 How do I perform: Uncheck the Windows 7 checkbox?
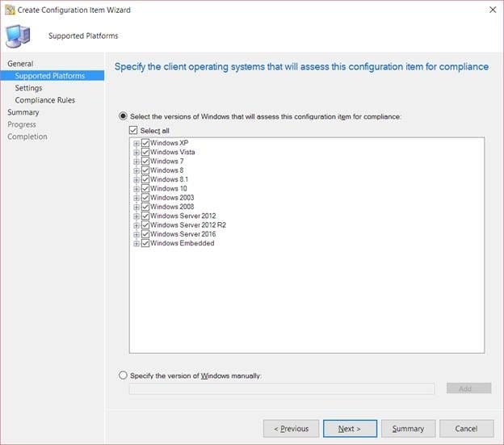(x=145, y=161)
